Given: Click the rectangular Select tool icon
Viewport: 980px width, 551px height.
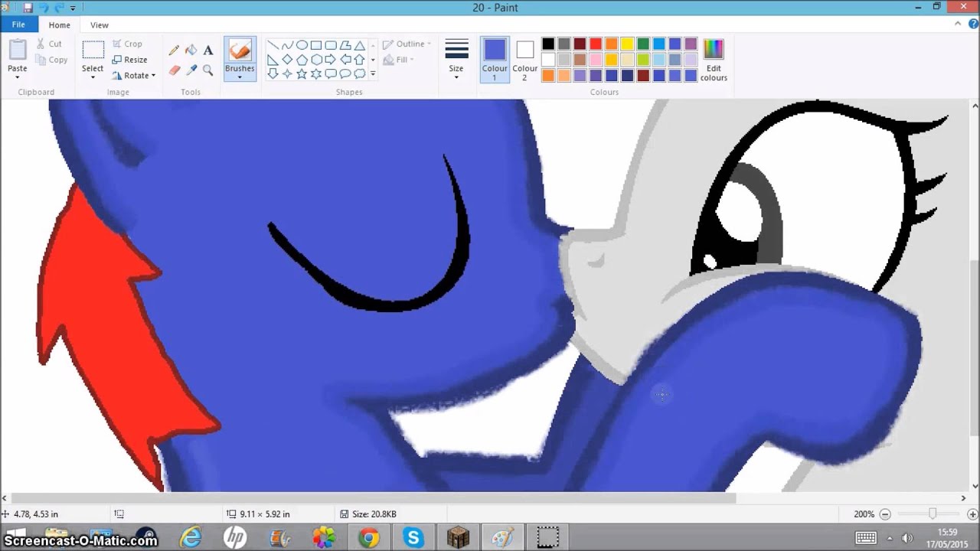Looking at the screenshot, I should click(x=93, y=50).
